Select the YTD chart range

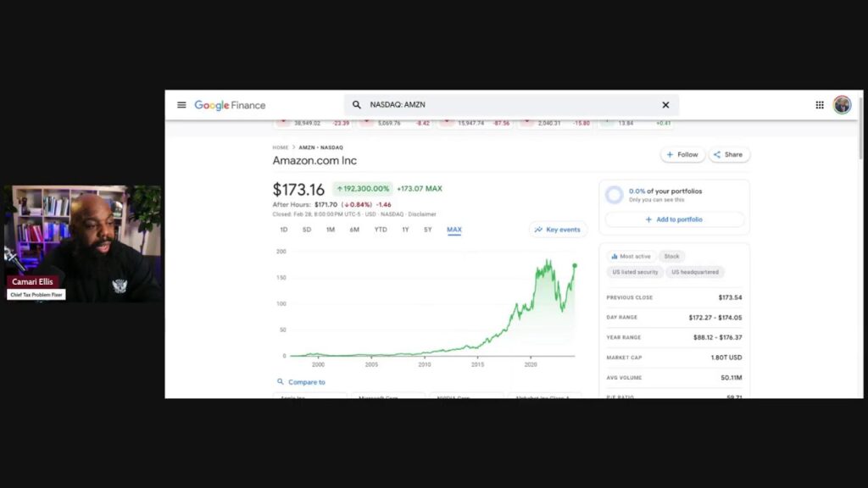[381, 230]
